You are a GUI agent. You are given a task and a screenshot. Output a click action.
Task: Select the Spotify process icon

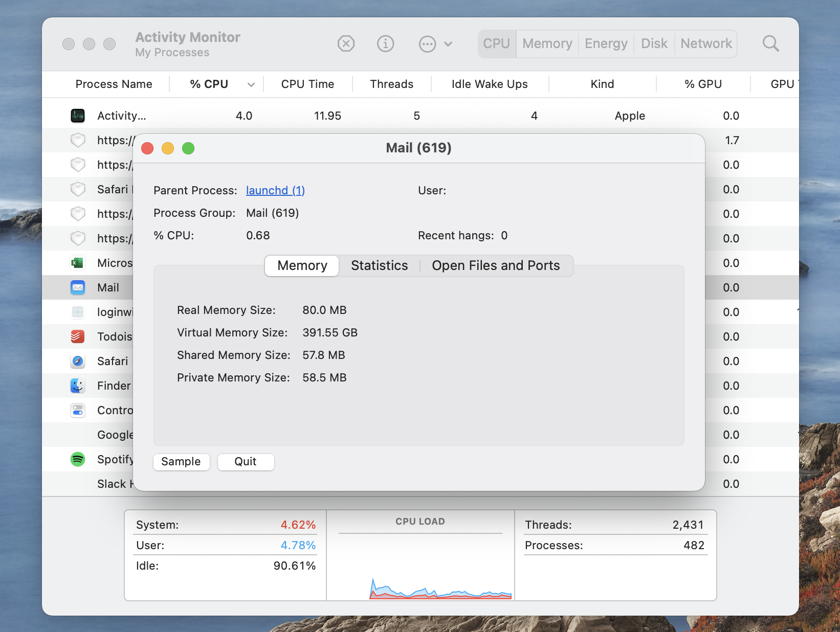[x=78, y=459]
